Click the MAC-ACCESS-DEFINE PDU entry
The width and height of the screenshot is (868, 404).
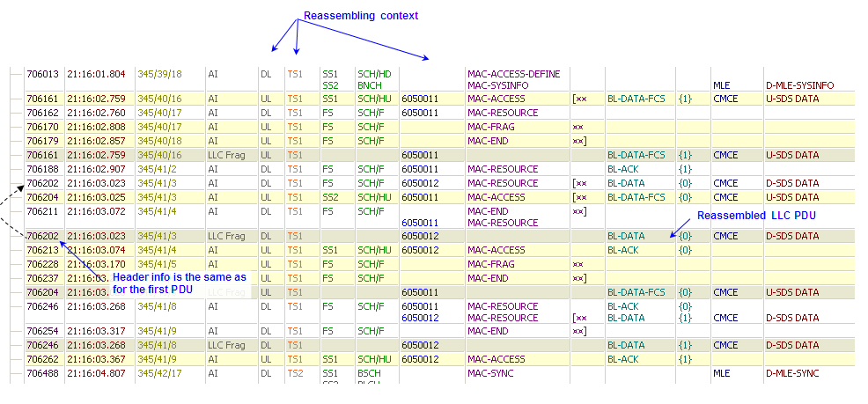click(x=513, y=74)
